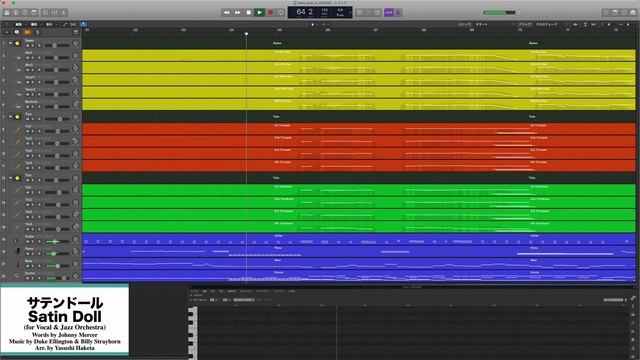Click the green Play button
This screenshot has height=360, width=640.
point(259,13)
